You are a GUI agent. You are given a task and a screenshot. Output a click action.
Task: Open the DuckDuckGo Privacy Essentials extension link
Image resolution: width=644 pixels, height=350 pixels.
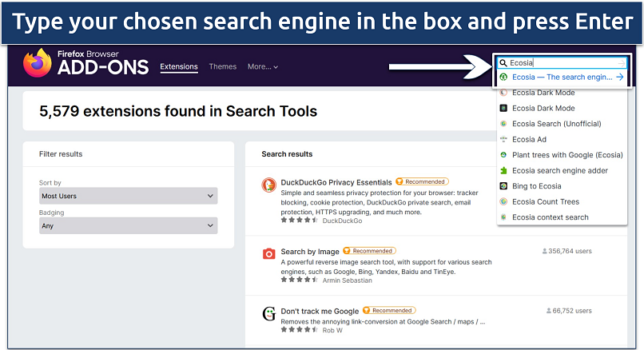(x=336, y=182)
